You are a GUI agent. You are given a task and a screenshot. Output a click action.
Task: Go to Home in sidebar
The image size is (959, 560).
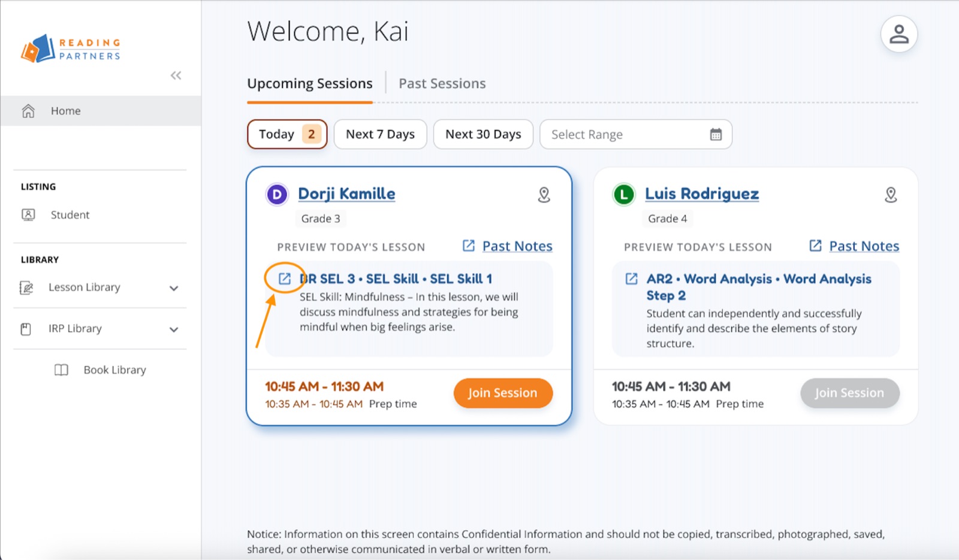(101, 111)
